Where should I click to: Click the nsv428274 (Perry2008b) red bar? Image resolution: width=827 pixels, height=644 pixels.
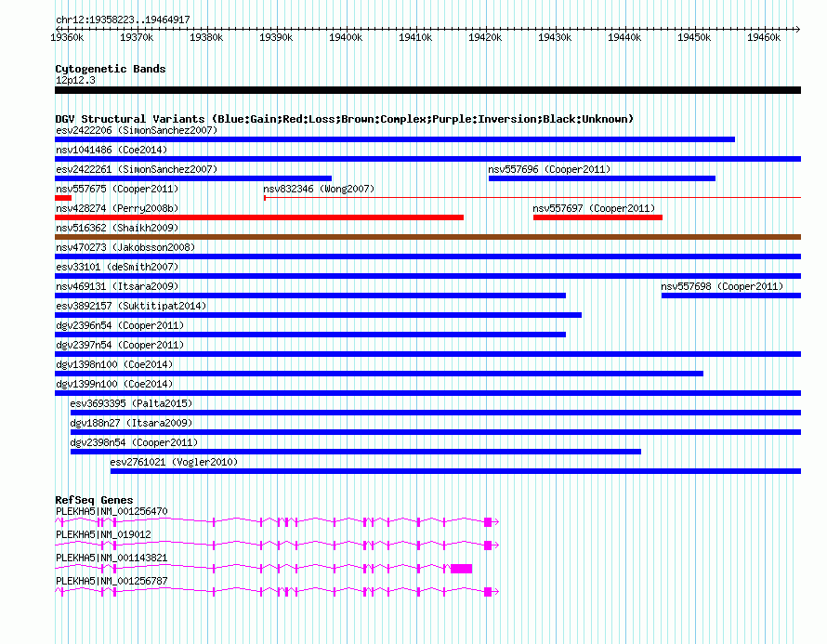coord(259,217)
